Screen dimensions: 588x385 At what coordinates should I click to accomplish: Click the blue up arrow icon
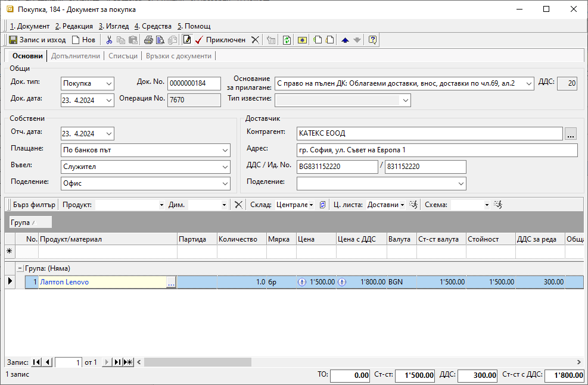click(x=345, y=40)
